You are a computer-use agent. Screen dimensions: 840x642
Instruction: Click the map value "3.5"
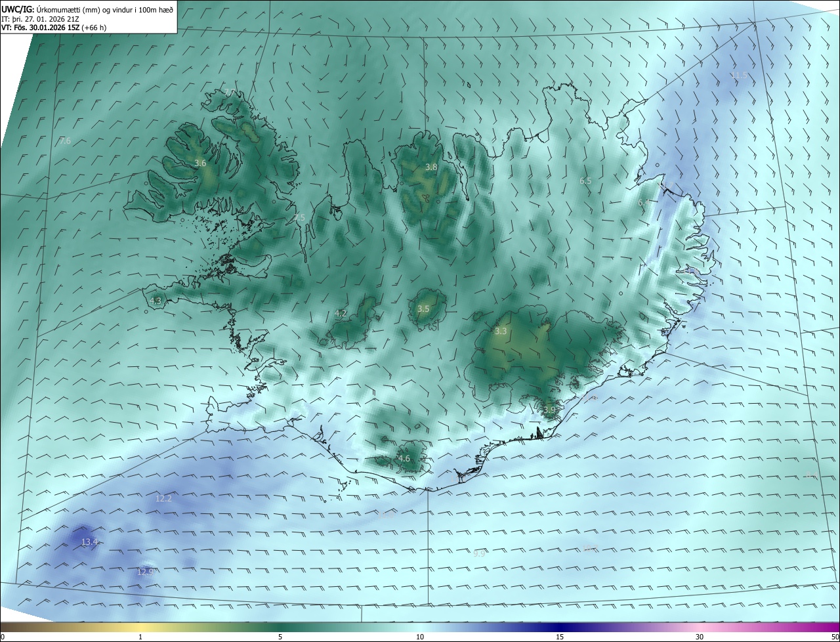(423, 309)
